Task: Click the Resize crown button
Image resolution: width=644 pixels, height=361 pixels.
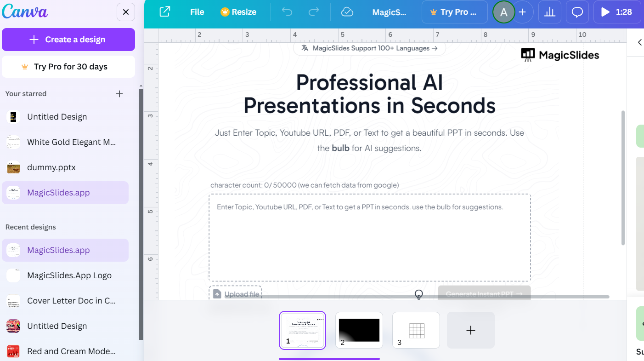Action: (238, 12)
